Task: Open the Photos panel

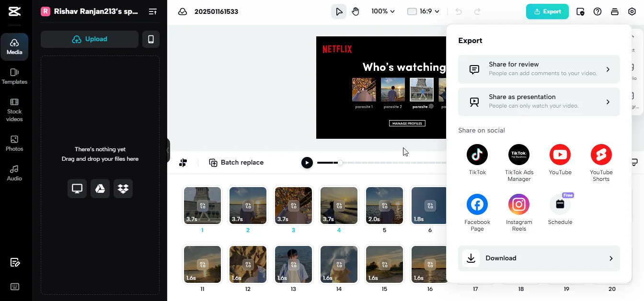Action: (x=14, y=143)
